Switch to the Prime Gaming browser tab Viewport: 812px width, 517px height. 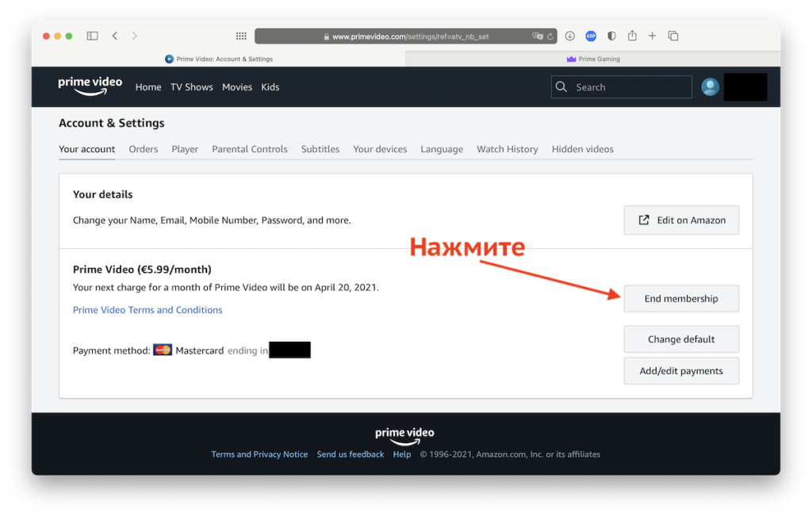[x=593, y=59]
